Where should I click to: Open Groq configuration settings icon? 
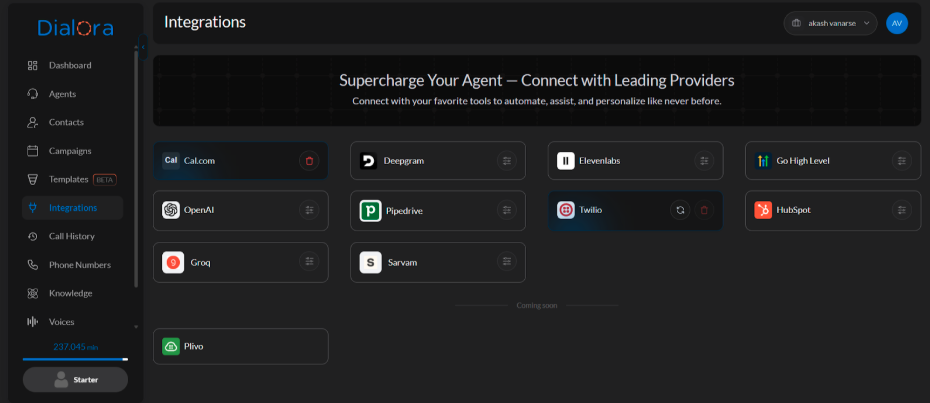(x=309, y=262)
